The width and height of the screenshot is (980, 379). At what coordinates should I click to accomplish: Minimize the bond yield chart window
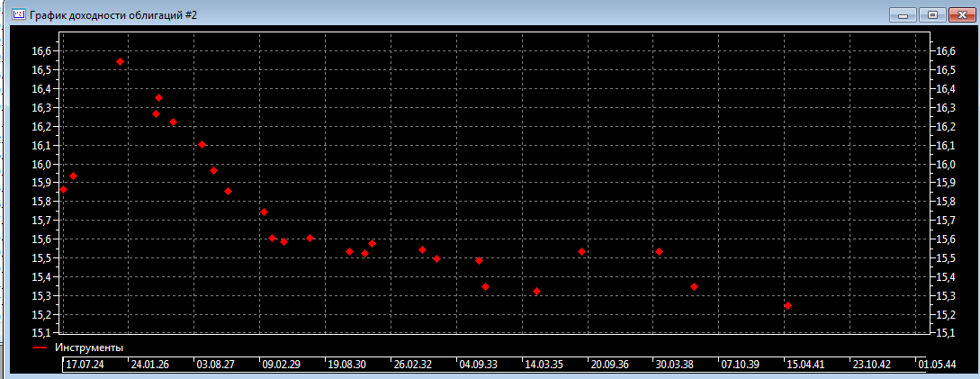click(902, 15)
